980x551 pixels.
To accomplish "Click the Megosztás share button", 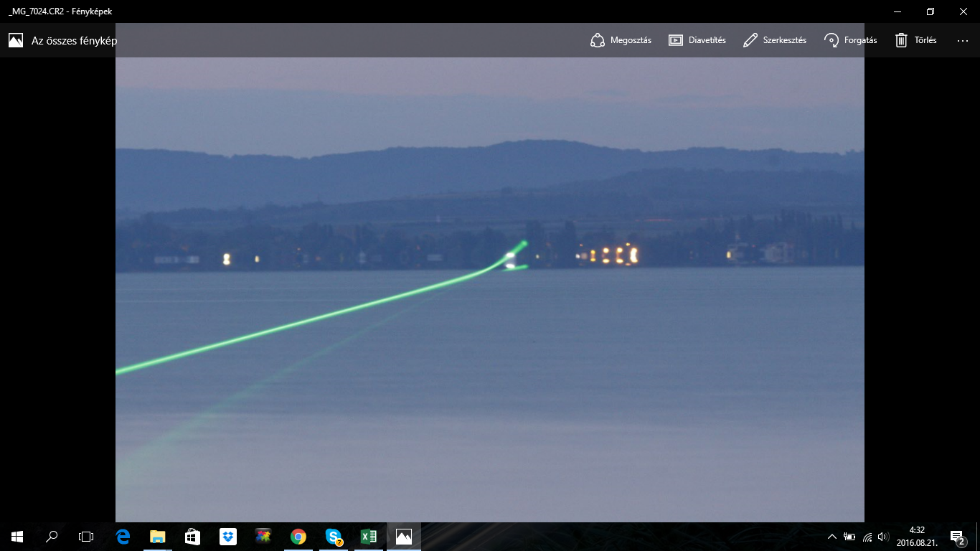I will click(x=621, y=40).
